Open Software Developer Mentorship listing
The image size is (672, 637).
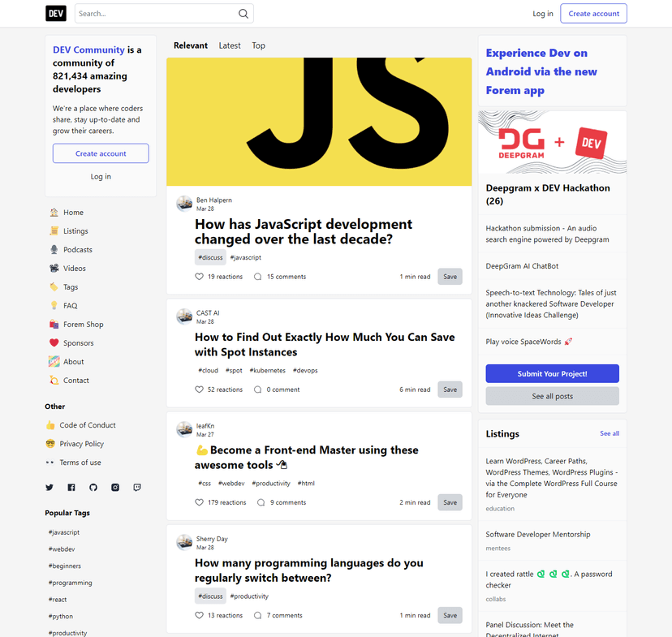538,535
